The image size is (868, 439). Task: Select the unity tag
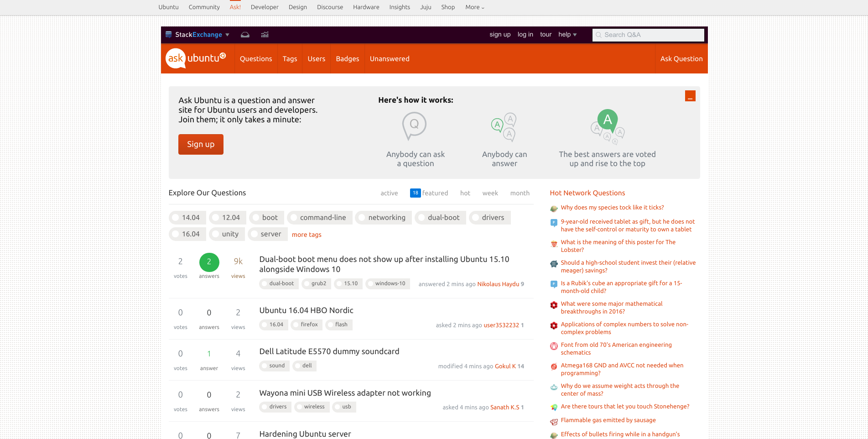[x=227, y=234]
